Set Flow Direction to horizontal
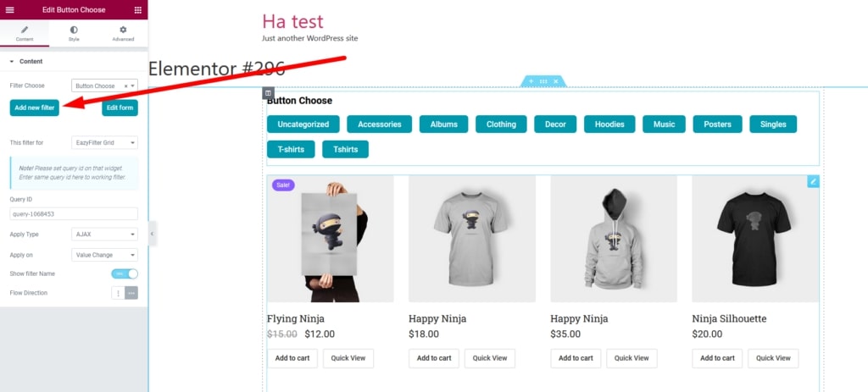Viewport: 868px width, 392px height. tap(131, 293)
